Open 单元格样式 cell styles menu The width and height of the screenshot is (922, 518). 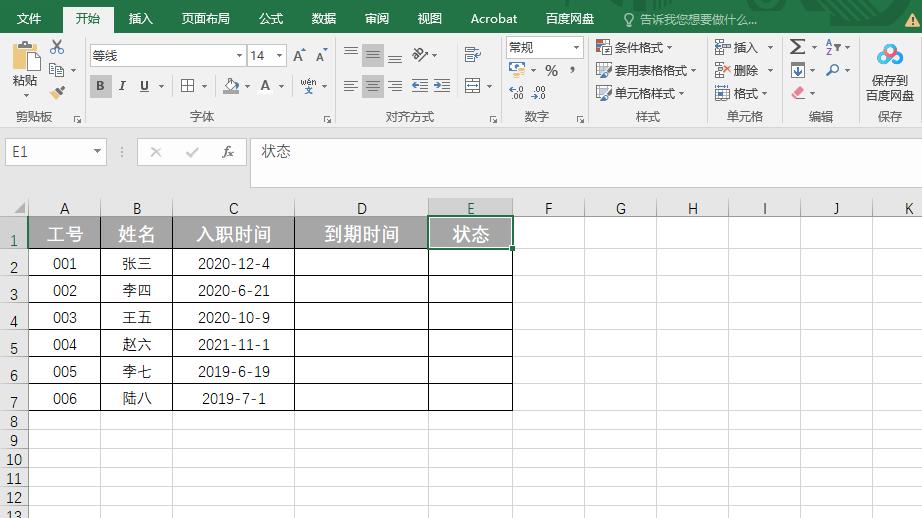[x=640, y=93]
